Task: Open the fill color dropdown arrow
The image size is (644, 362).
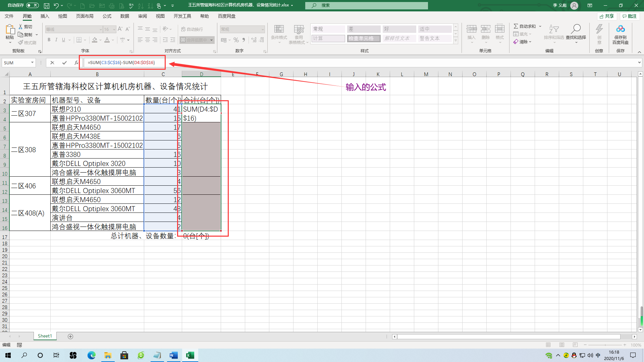Action: click(x=100, y=40)
